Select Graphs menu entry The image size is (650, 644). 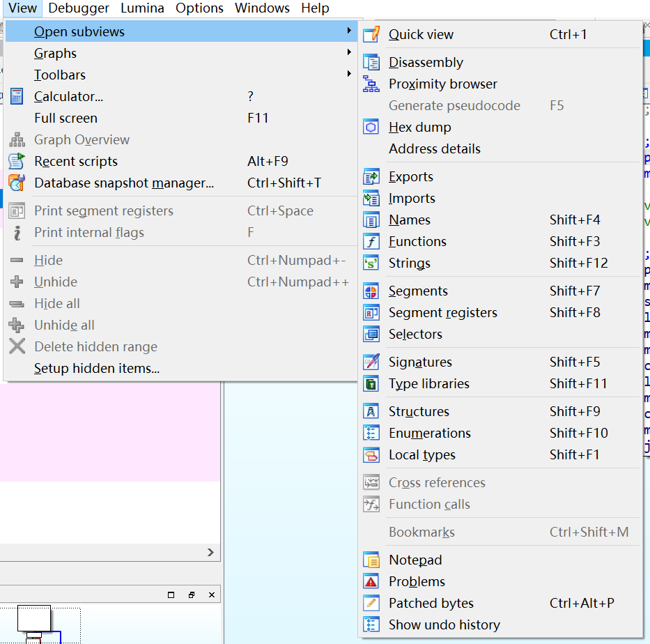[182, 53]
